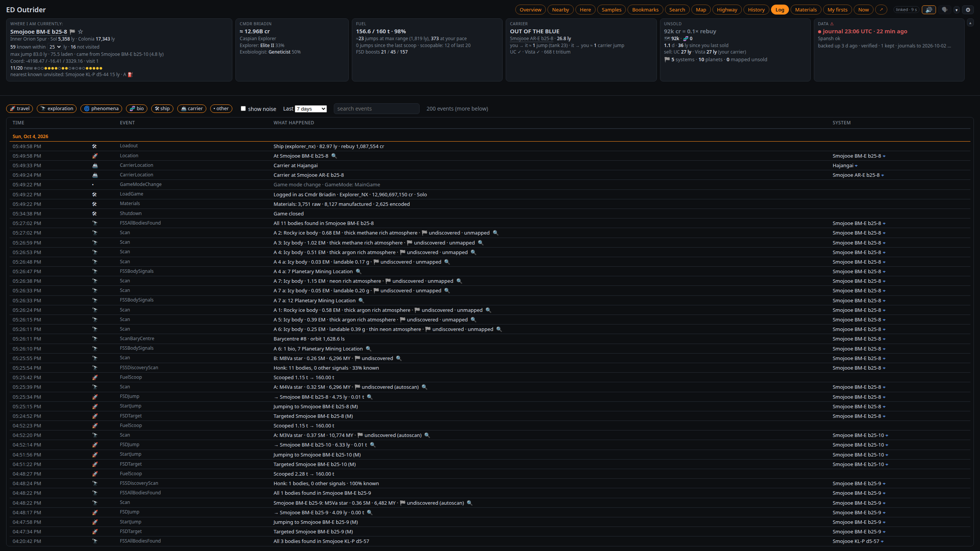Open the settings gear
This screenshot has height=551, width=980.
968,10
